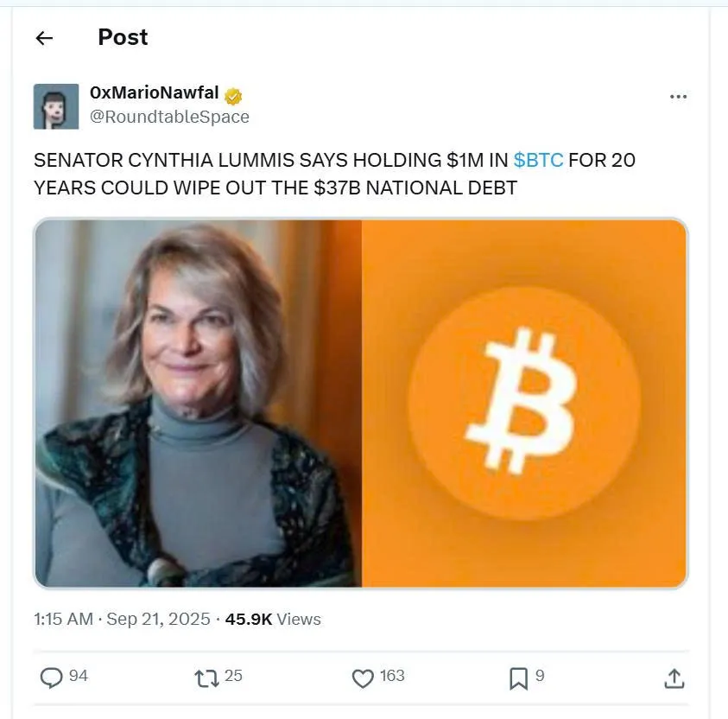Like the post with the heart icon
The width and height of the screenshot is (728, 719).
(363, 678)
